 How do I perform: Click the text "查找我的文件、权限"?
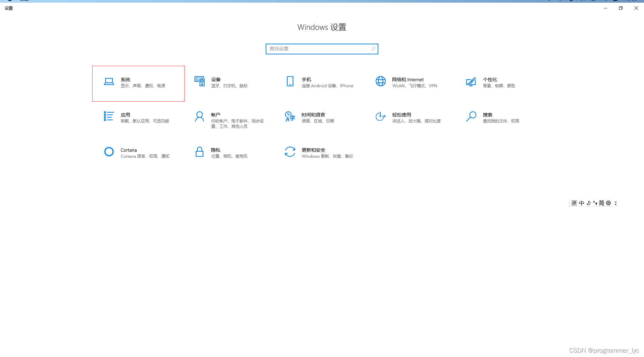(501, 121)
